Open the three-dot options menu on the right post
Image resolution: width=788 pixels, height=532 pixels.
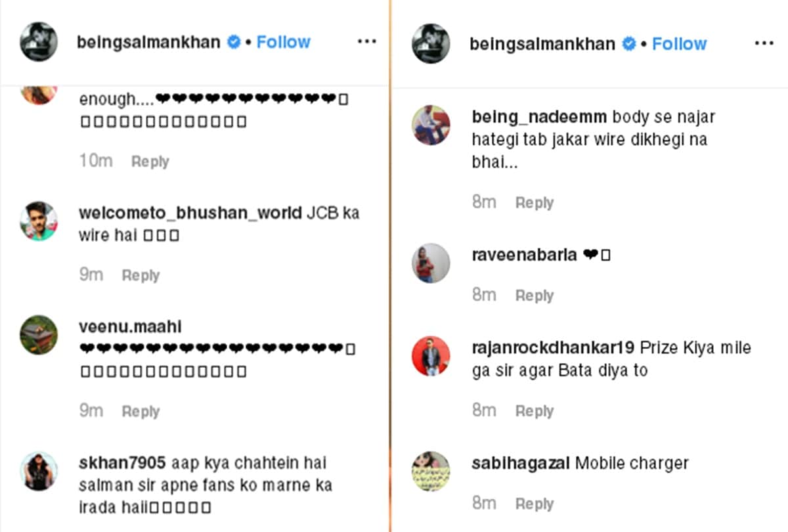click(x=764, y=42)
